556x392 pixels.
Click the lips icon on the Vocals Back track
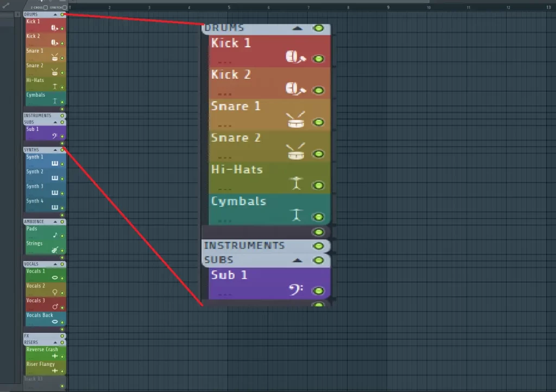(55, 322)
